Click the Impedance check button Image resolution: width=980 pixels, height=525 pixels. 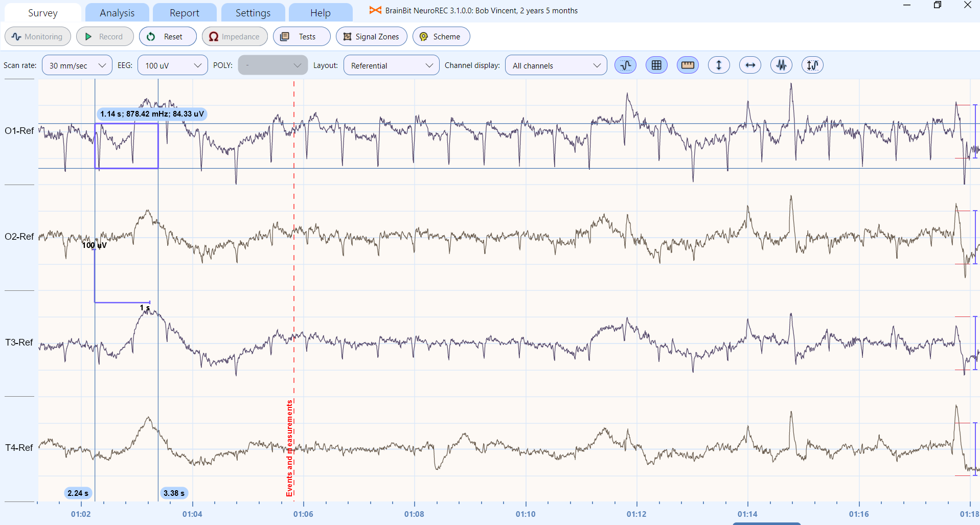[235, 37]
